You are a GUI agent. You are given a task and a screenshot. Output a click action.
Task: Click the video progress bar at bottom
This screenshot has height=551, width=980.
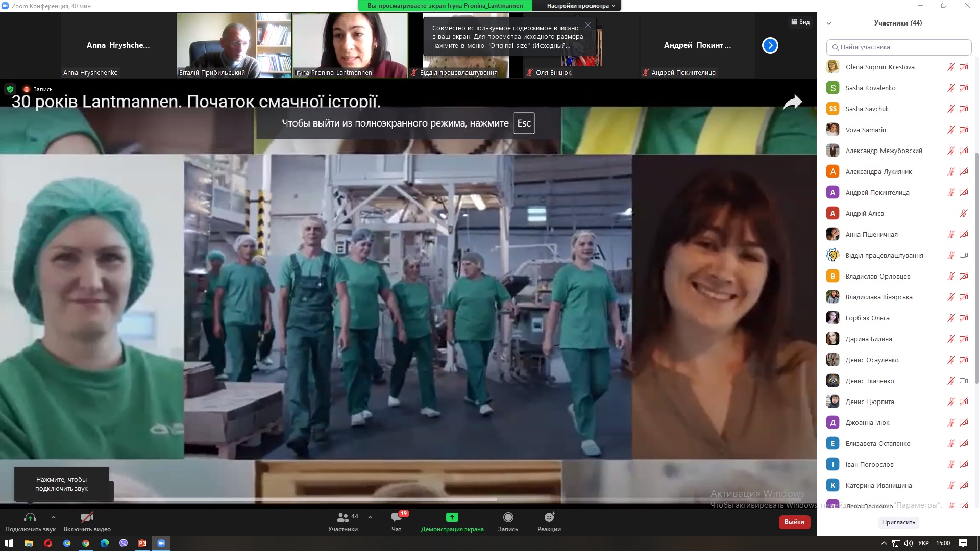click(306, 499)
